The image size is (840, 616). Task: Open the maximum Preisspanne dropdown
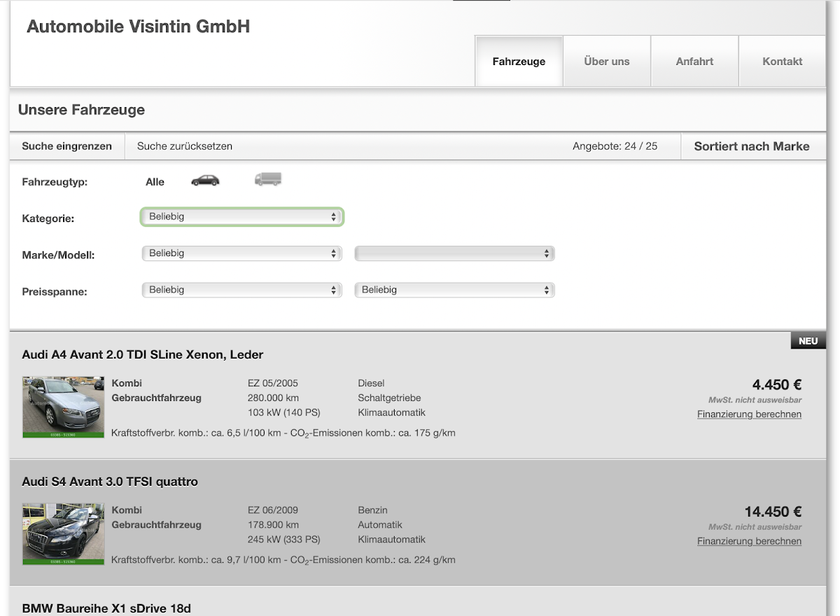[x=455, y=290]
